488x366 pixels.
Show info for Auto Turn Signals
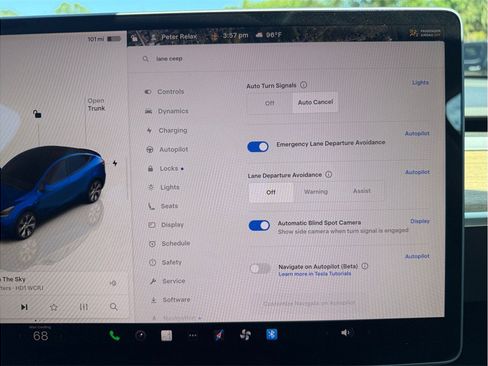pos(303,85)
